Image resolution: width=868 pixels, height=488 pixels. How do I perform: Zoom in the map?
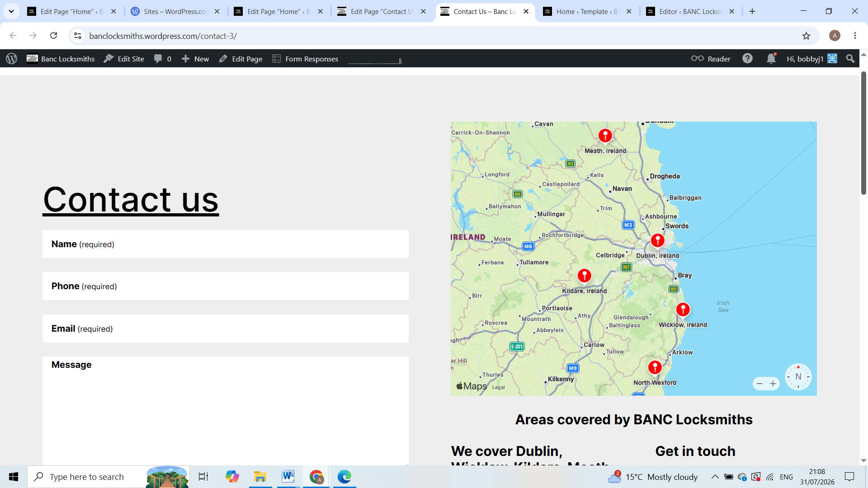[773, 384]
